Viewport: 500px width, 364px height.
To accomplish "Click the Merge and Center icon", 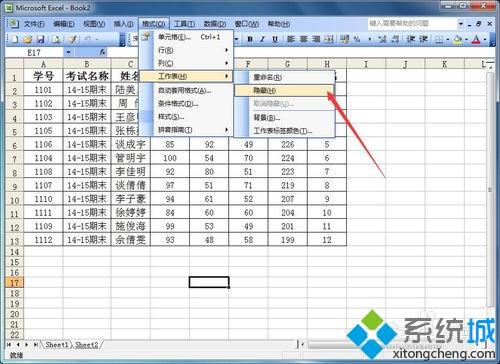I will tap(329, 39).
